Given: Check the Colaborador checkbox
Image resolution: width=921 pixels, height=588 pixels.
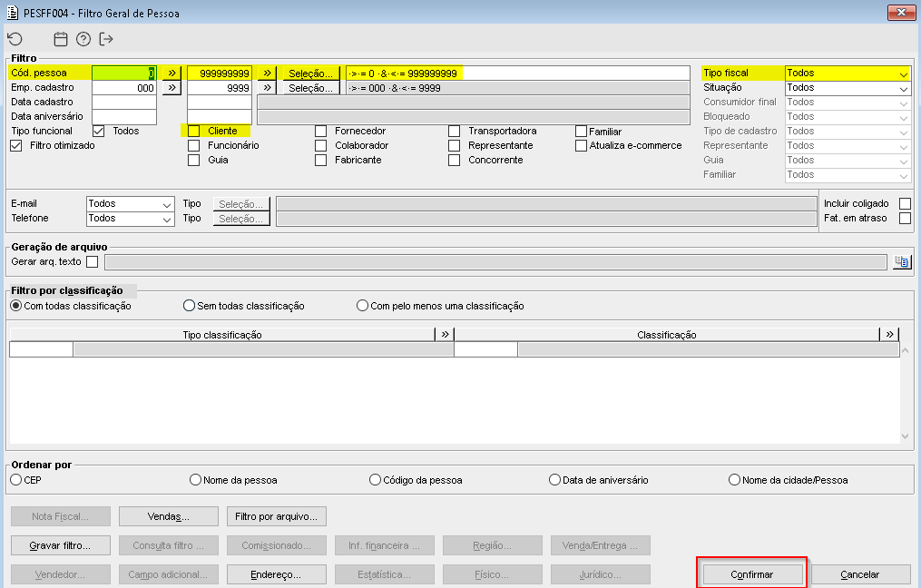Looking at the screenshot, I should 320,146.
